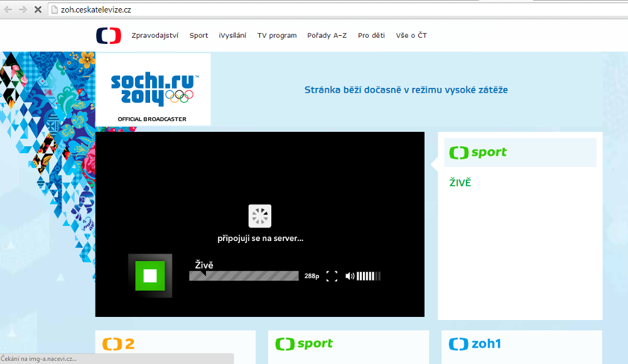Open the ČT sport channel card below the player
Viewport: 628px width, 364px height.
pos(349,347)
